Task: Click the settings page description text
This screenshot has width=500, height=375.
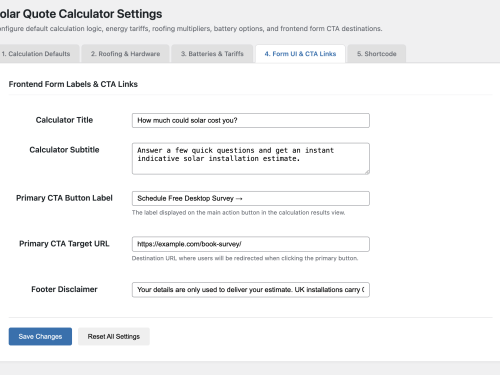Action: tap(191, 29)
